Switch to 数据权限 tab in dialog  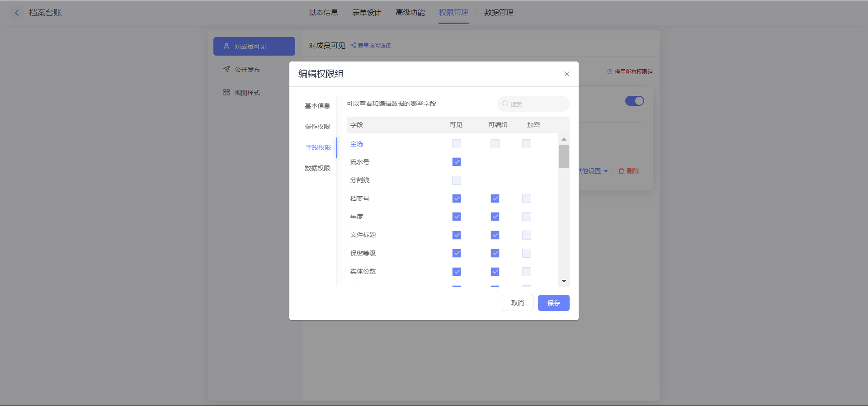(x=317, y=168)
